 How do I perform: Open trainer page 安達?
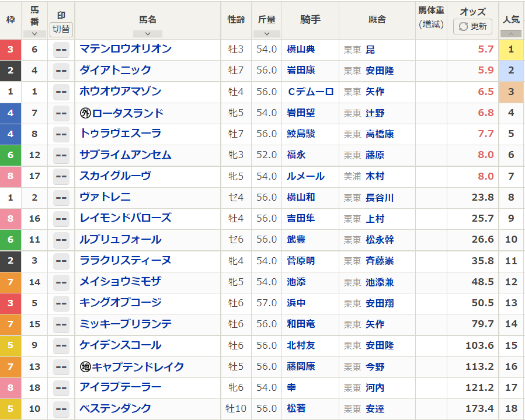click(x=375, y=409)
